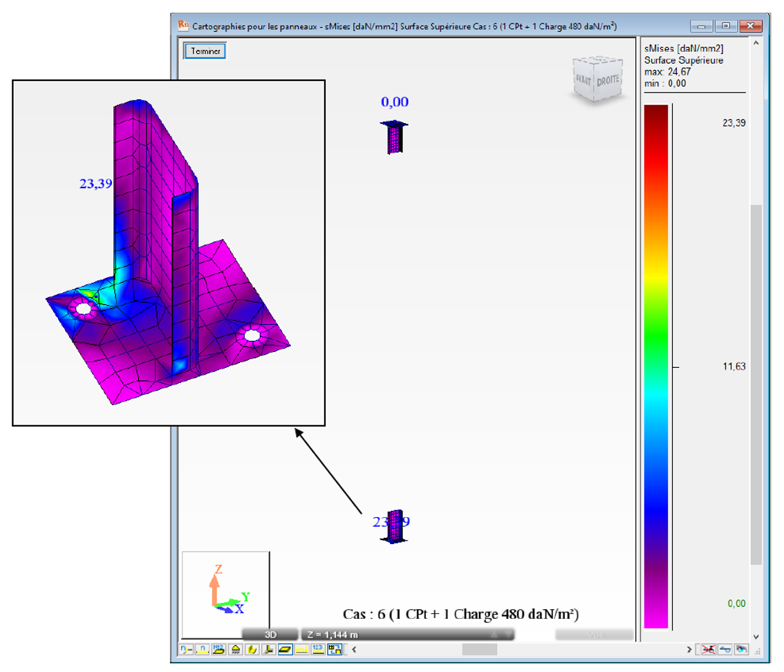The image size is (784, 672).
Task: Toggle section shapes yellow icon
Action: [252, 649]
